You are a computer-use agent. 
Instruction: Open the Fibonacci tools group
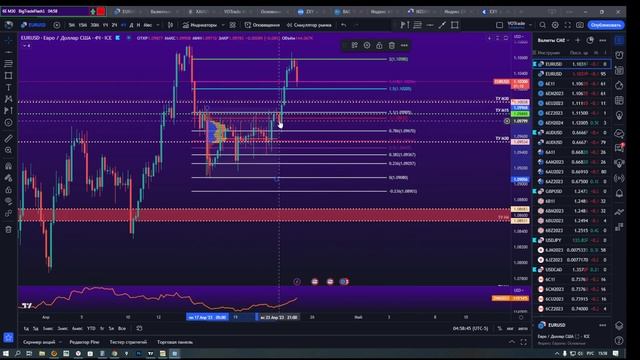(8, 64)
